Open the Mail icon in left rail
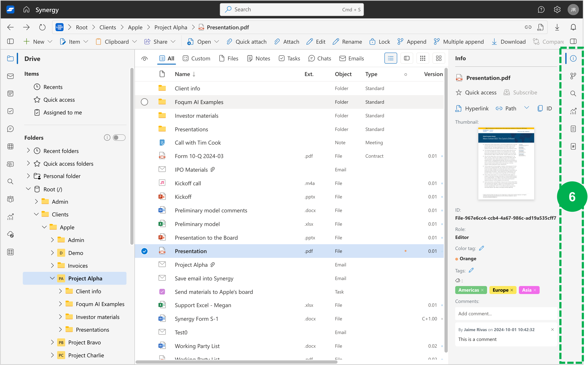 coord(10,76)
